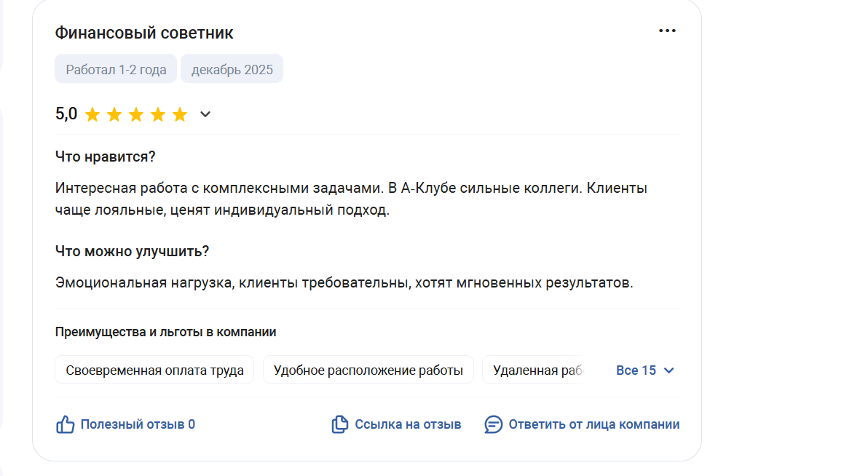Open the three-dot review options menu
The height and width of the screenshot is (476, 868).
coord(667,31)
